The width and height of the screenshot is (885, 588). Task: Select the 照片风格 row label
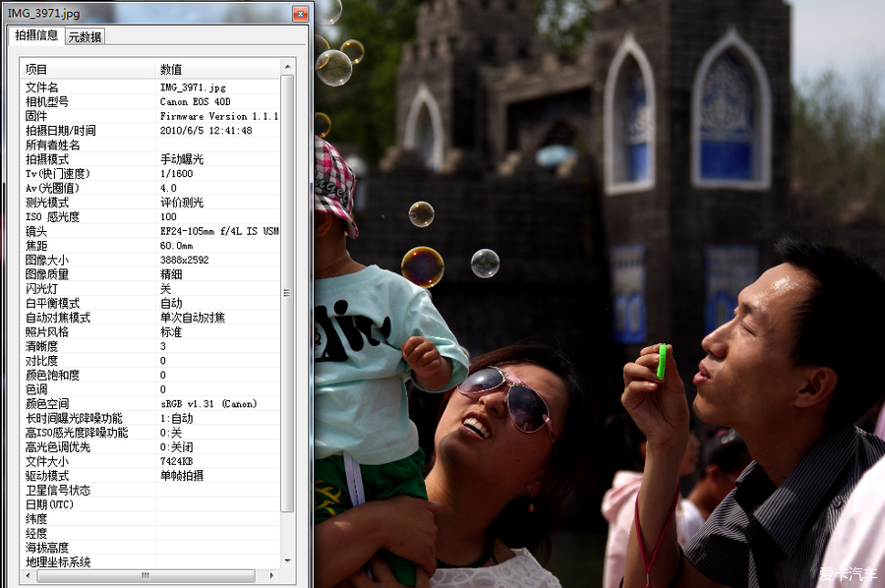tap(47, 331)
